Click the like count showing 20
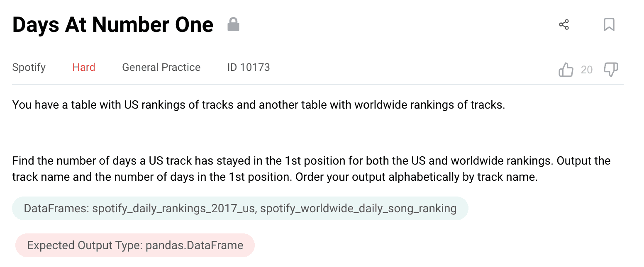644x267 pixels. [587, 70]
